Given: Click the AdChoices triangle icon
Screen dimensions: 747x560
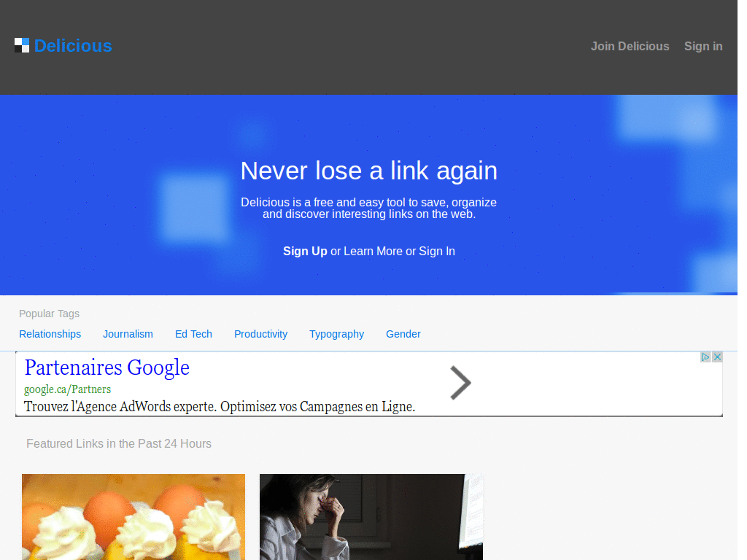Looking at the screenshot, I should pyautogui.click(x=705, y=357).
